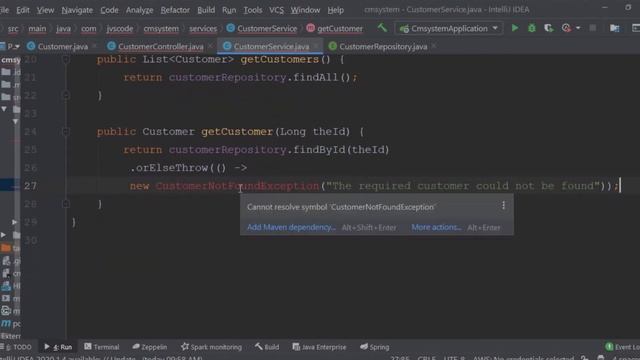This screenshot has height=360, width=640.
Task: Open the Spark monitoring tool window
Action: click(211, 347)
